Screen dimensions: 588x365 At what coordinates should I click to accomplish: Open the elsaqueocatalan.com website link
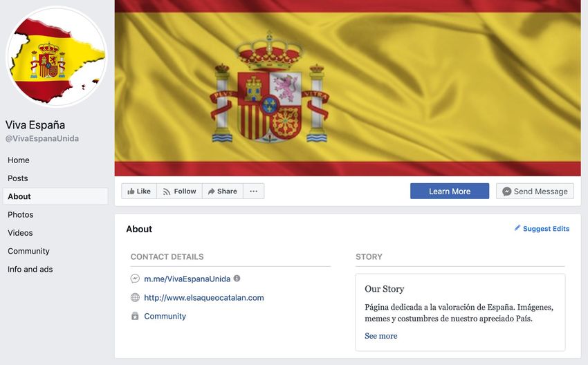(x=203, y=297)
